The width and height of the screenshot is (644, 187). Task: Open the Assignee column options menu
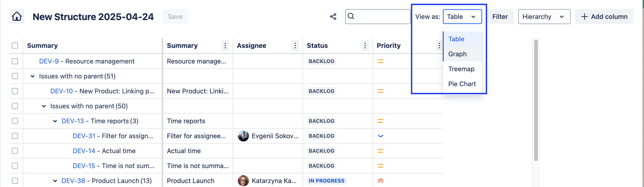pos(295,46)
